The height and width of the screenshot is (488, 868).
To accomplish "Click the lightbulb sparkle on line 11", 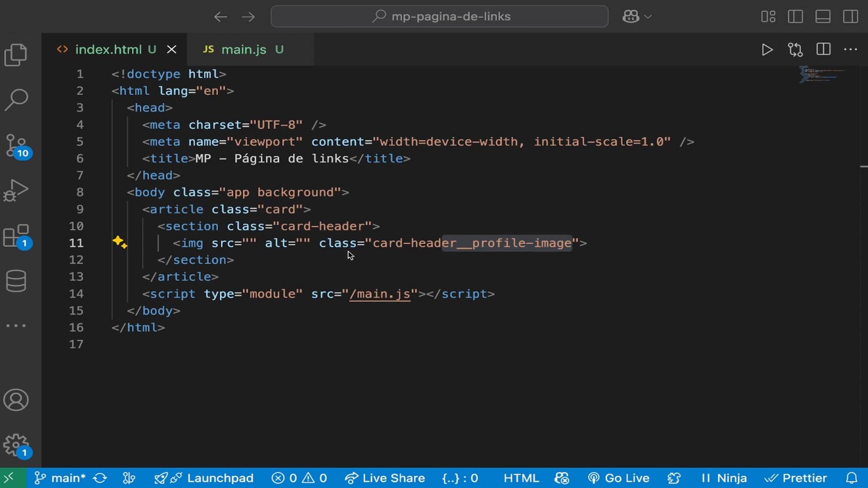I will tap(119, 242).
